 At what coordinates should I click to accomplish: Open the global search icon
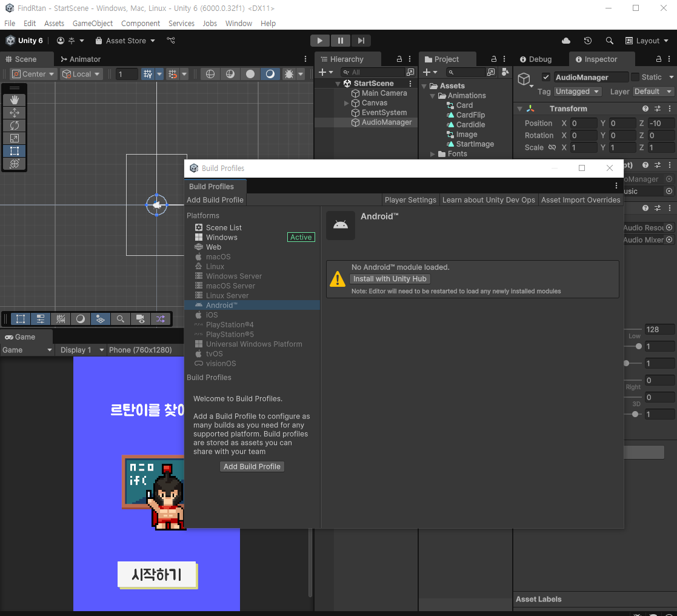pyautogui.click(x=609, y=41)
